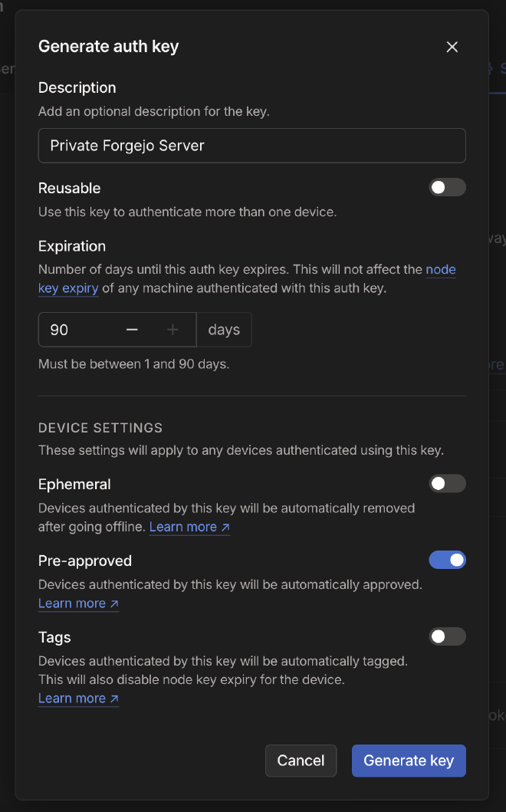Click the days unit label

coord(224,330)
